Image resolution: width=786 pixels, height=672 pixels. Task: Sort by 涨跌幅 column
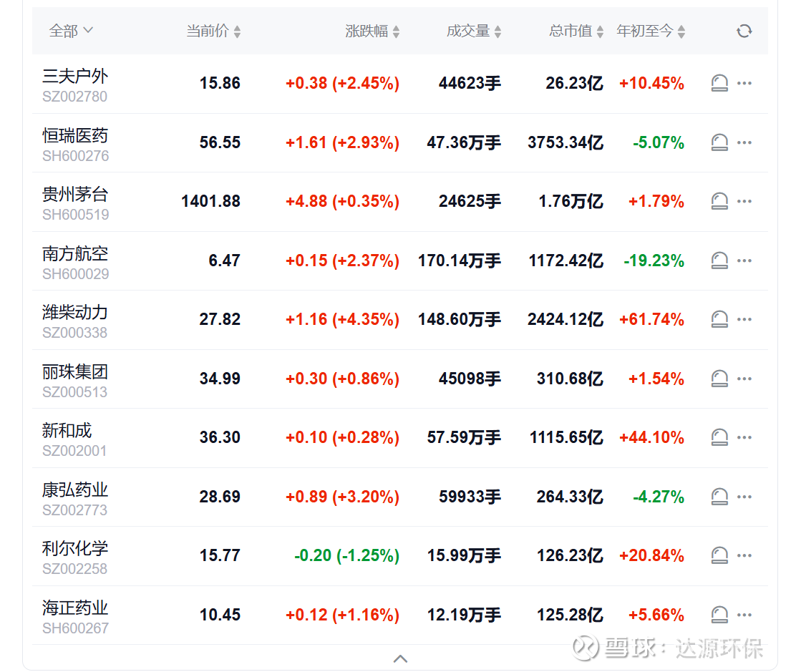pos(372,31)
